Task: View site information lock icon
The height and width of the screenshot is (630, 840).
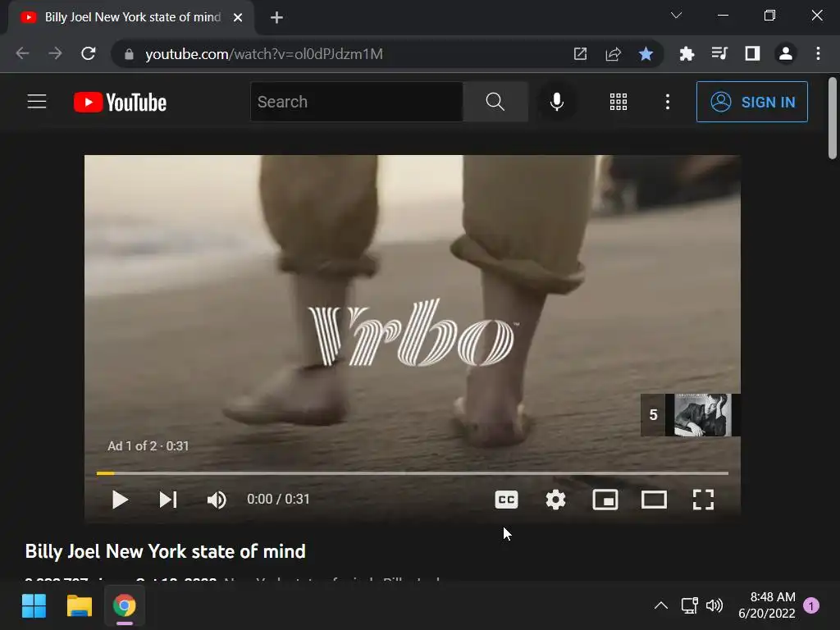Action: pyautogui.click(x=129, y=54)
